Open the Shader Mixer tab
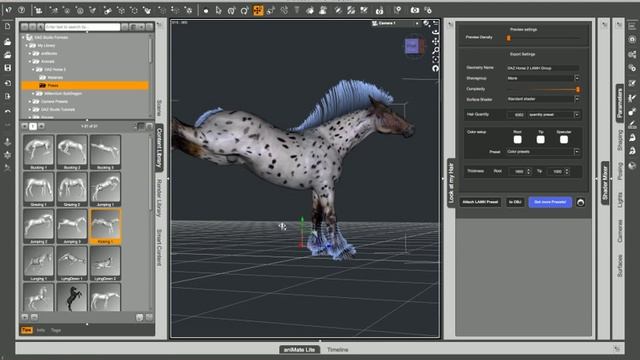The height and width of the screenshot is (360, 640). pyautogui.click(x=605, y=182)
